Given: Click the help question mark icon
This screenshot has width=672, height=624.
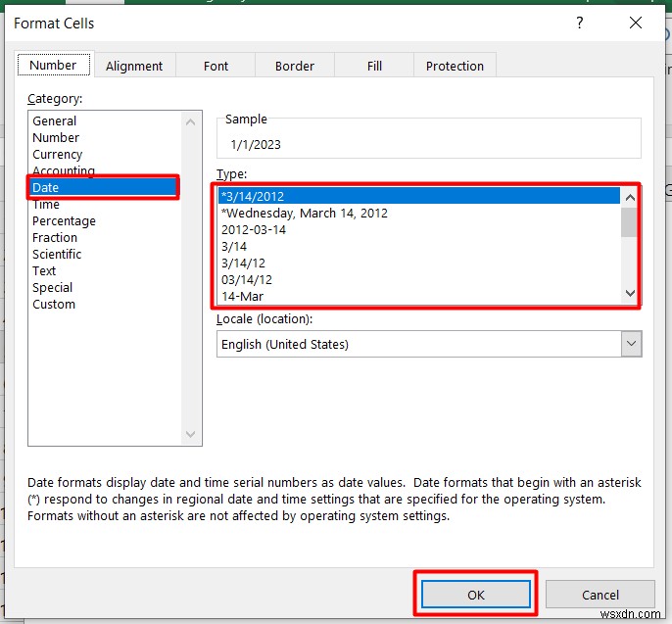Looking at the screenshot, I should 580,23.
